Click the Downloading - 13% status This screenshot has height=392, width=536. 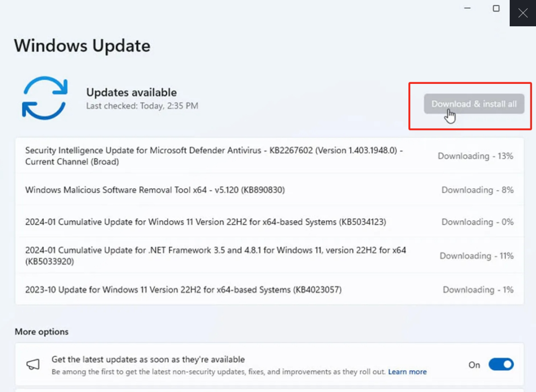click(x=475, y=156)
